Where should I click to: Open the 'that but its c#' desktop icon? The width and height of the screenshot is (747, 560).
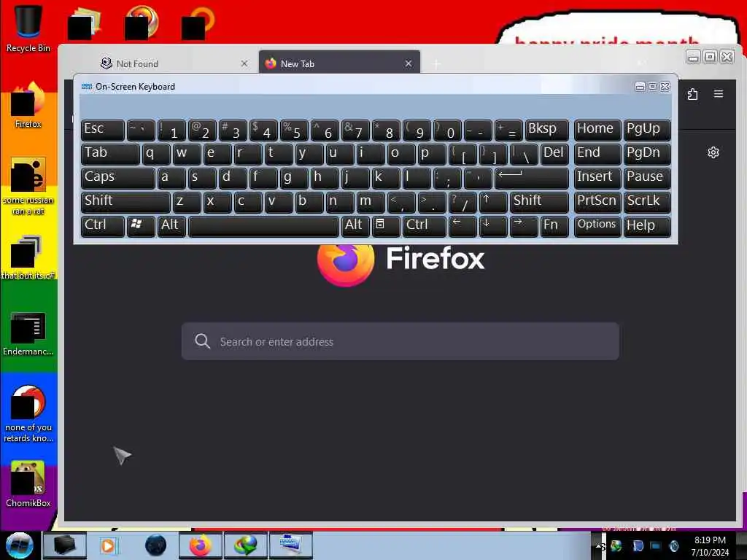point(28,257)
